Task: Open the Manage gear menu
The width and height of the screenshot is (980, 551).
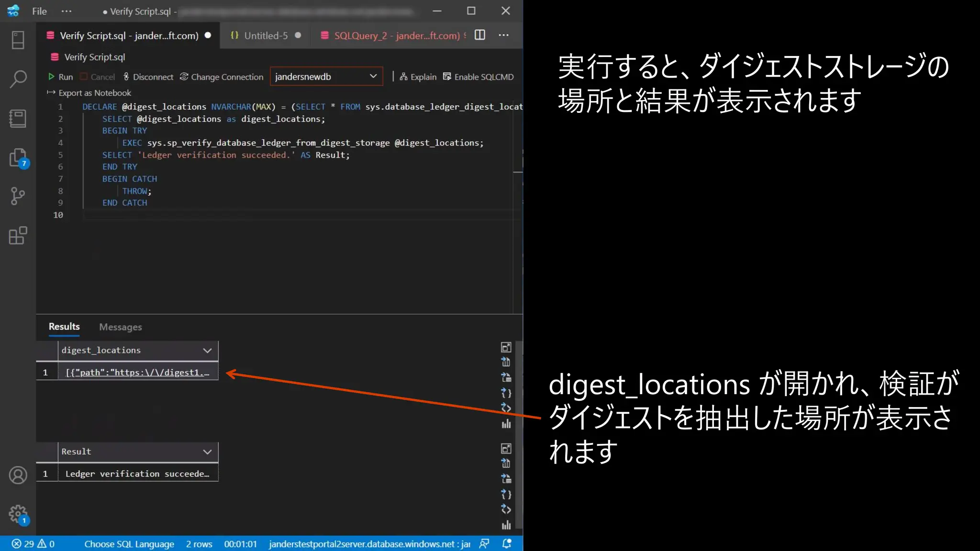Action: click(18, 515)
